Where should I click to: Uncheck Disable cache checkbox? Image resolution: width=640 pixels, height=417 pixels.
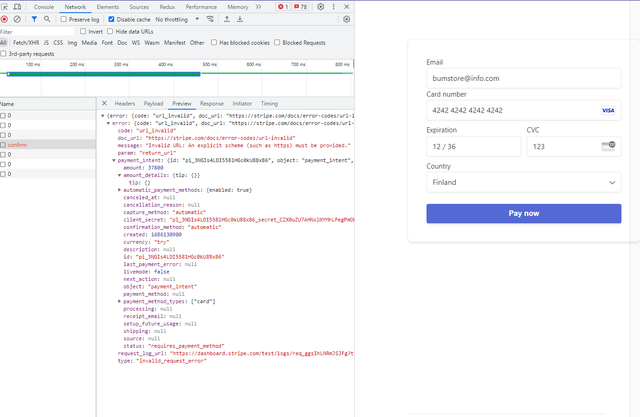111,19
